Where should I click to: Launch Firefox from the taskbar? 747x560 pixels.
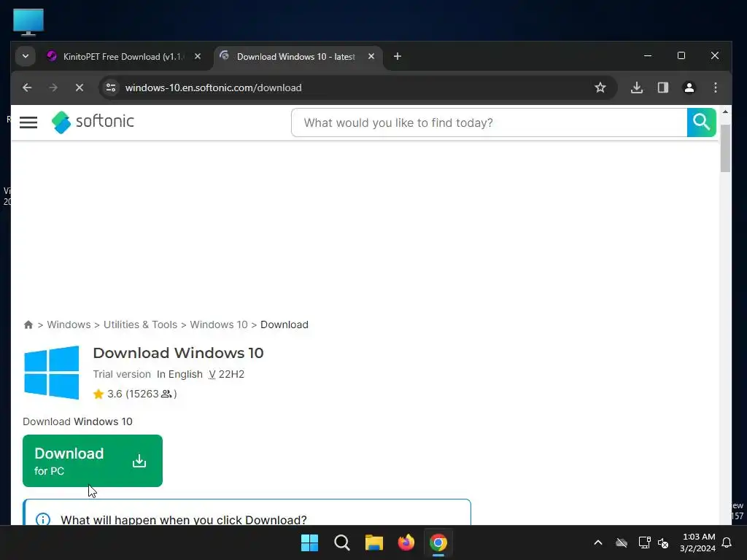[x=406, y=542]
